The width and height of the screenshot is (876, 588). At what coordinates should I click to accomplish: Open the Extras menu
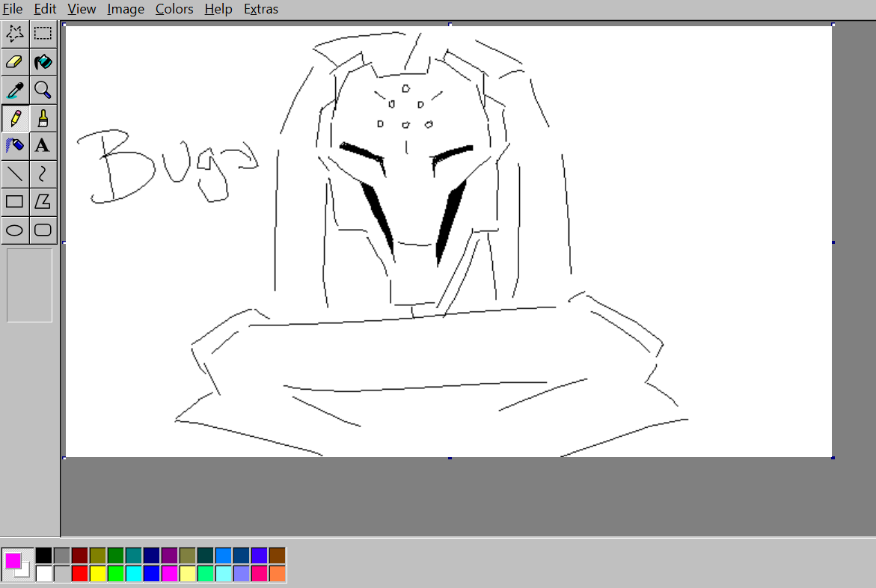261,9
